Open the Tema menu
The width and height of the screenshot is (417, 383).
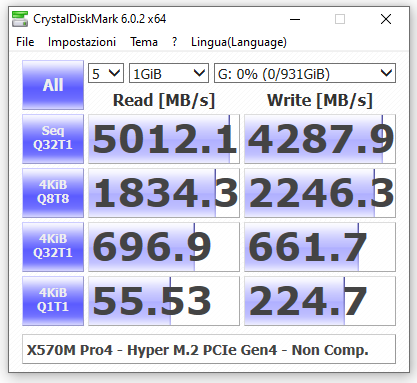click(144, 42)
